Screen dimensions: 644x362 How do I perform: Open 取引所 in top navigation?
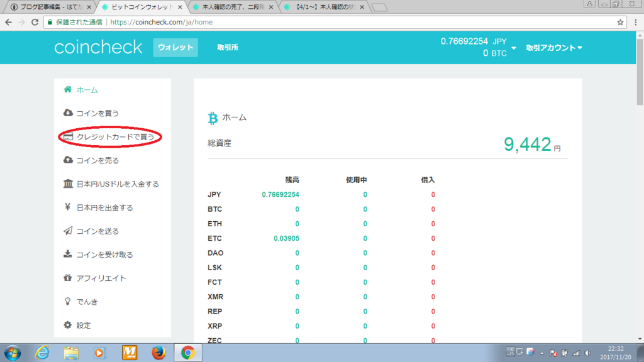tap(228, 47)
